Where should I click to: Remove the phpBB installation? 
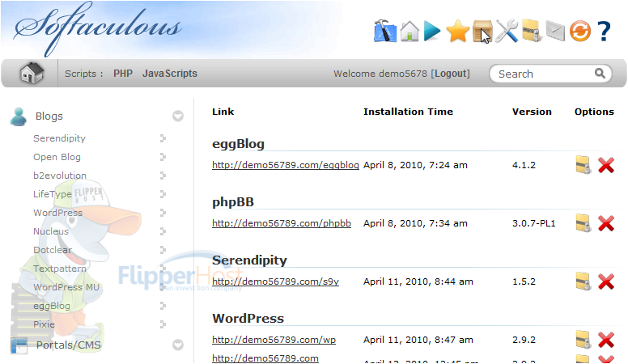pyautogui.click(x=606, y=223)
